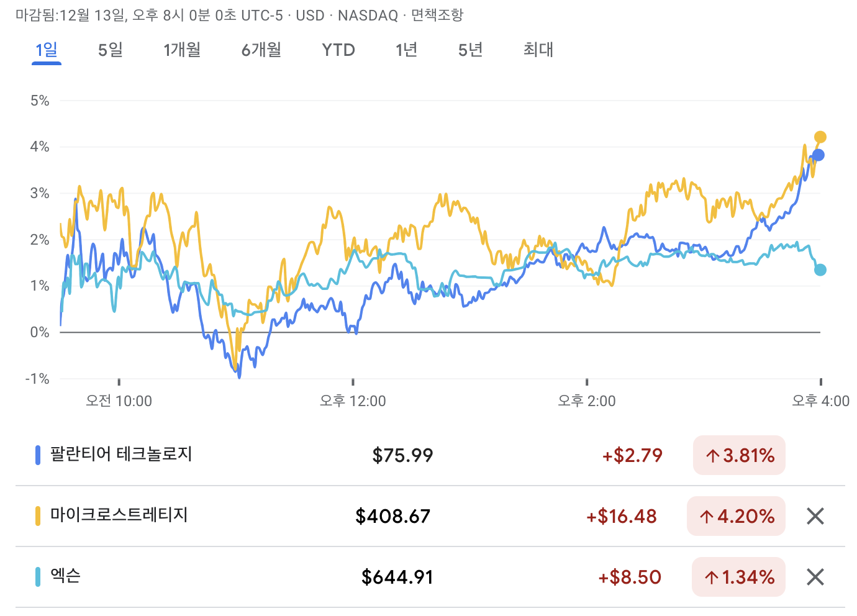Open the 5년 chart range
Viewport: 857px width, 616px height.
click(x=471, y=50)
